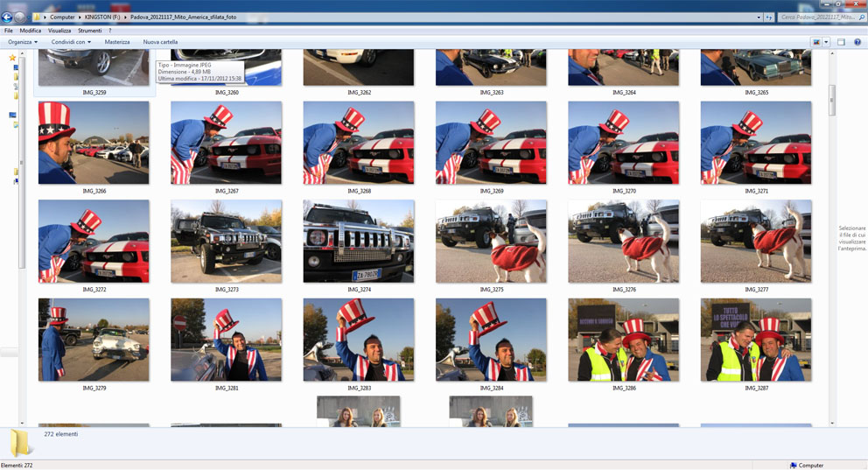868x470 pixels.
Task: Open the view options dropdown arrow
Action: pyautogui.click(x=826, y=42)
